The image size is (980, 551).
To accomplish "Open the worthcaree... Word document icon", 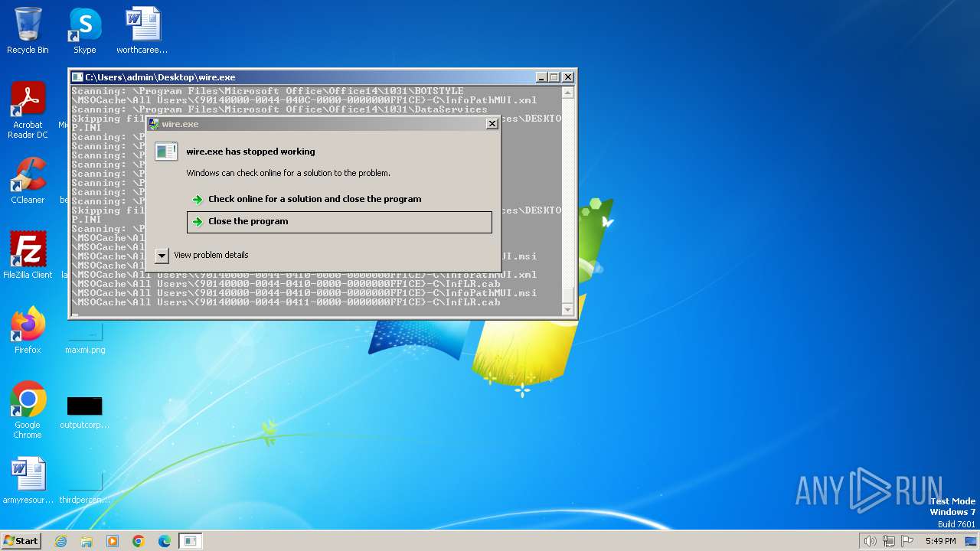I will (x=142, y=31).
